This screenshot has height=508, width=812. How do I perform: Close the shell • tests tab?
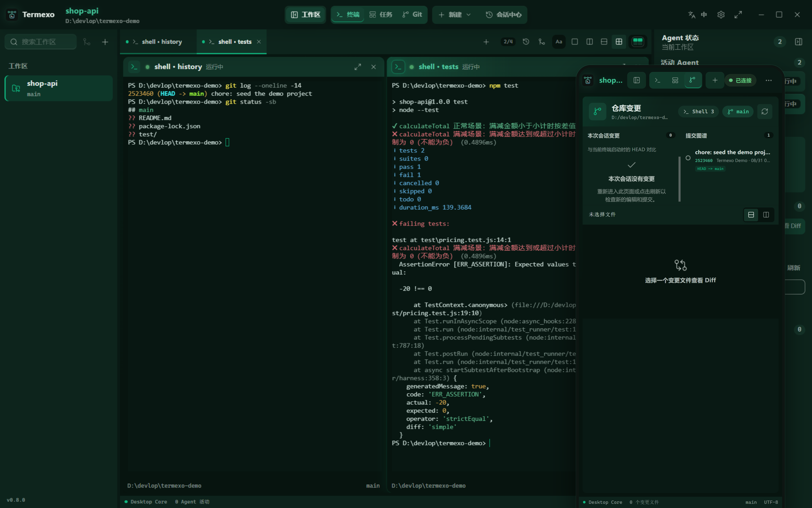click(259, 42)
